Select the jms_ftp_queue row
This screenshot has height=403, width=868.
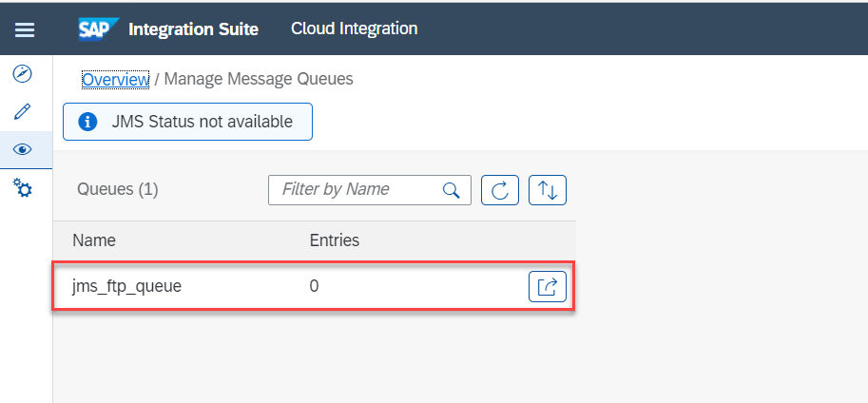click(190, 286)
